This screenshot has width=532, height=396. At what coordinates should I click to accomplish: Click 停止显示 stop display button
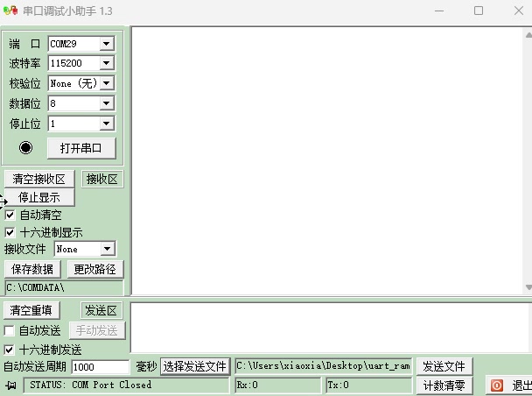(x=39, y=197)
